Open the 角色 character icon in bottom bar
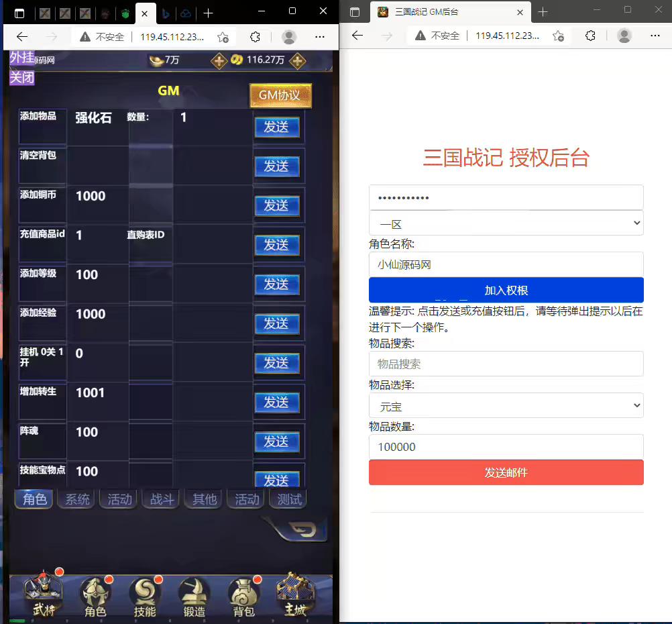The image size is (672, 624). pos(95,596)
